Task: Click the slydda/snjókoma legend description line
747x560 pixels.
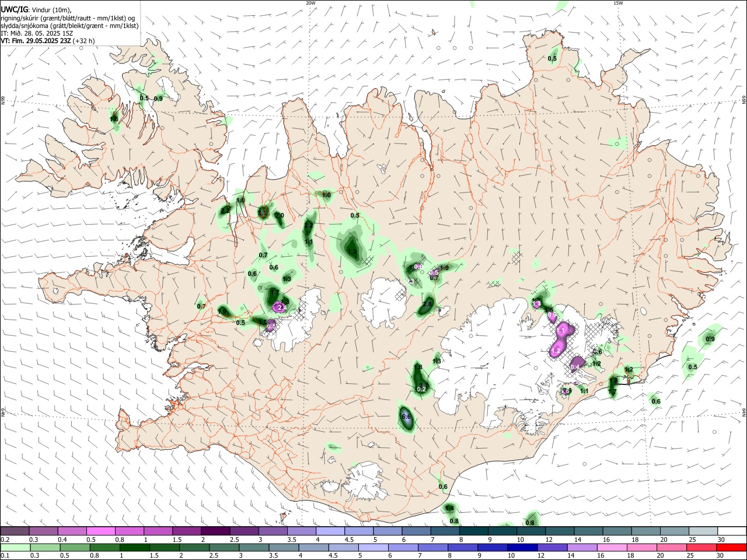Action: 69,26
